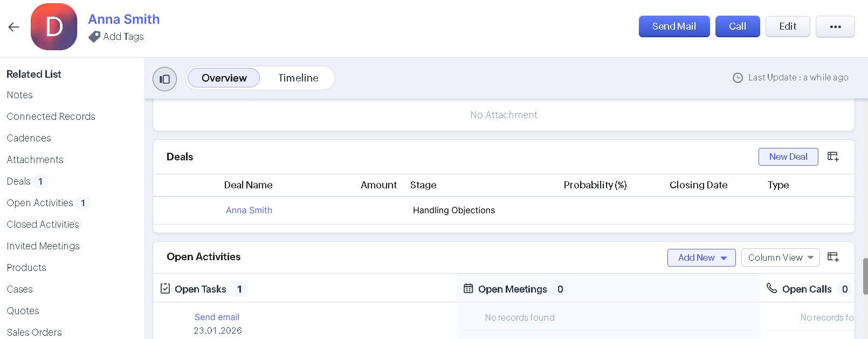Open the three-dots more options menu
Viewport: 868px width, 339px height.
point(835,26)
